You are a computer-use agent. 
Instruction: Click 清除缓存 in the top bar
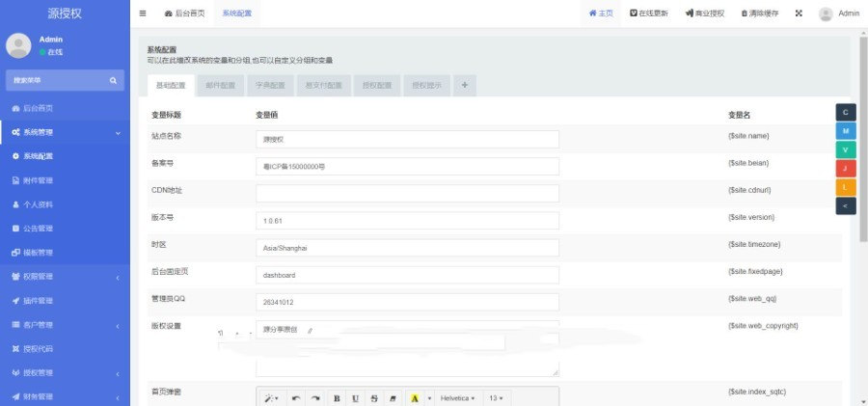click(x=759, y=14)
